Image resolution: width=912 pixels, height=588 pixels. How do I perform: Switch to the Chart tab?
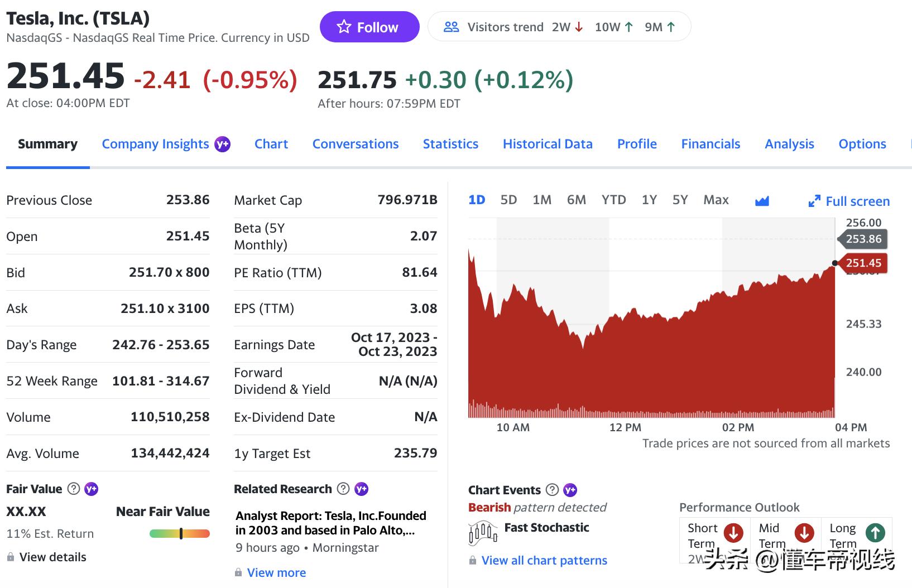click(x=271, y=144)
